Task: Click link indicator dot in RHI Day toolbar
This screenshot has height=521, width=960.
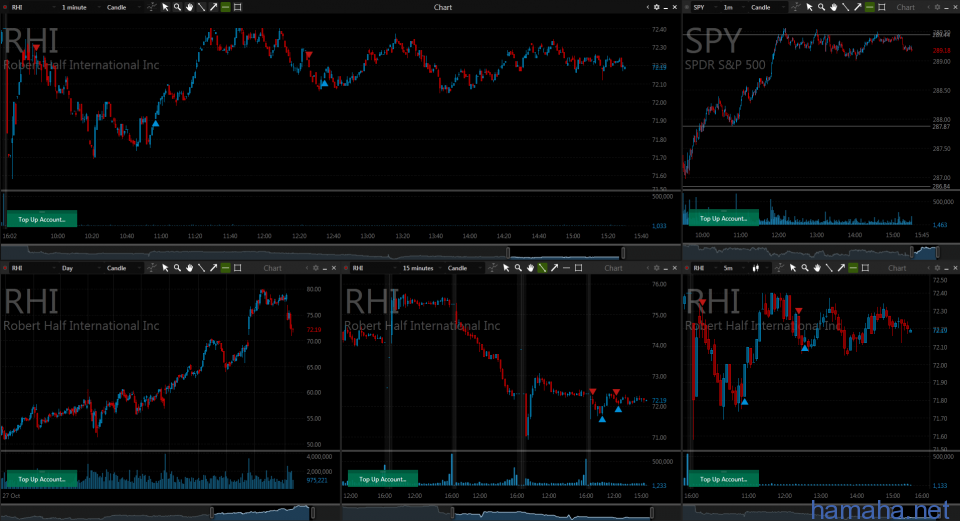Action: pyautogui.click(x=5, y=268)
